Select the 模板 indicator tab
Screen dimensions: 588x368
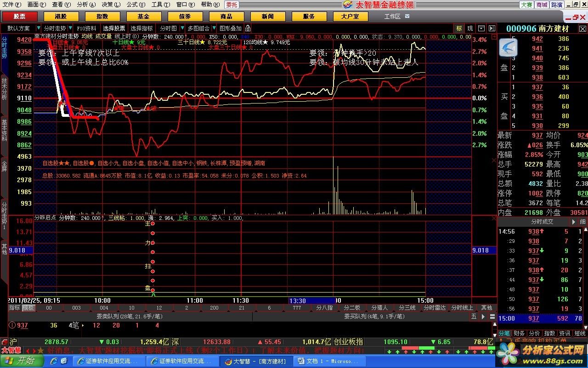tap(28, 307)
